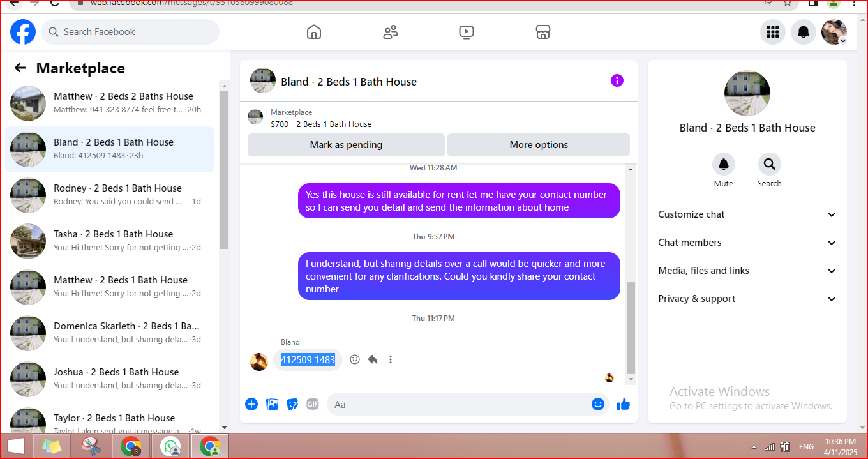This screenshot has width=868, height=459.
Task: Click the selected 412509 1483 message text
Action: tap(308, 360)
